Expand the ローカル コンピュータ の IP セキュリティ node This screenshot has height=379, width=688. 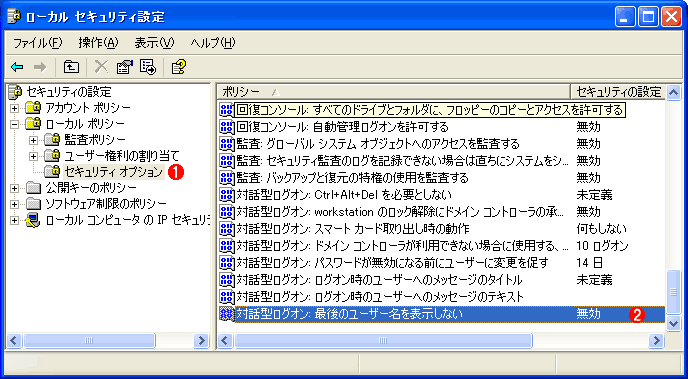point(15,220)
